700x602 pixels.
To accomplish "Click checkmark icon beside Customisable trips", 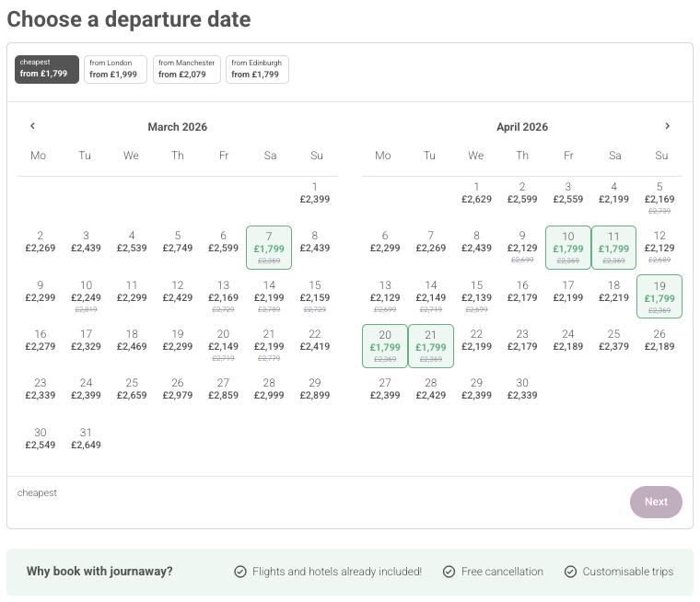I will [570, 572].
